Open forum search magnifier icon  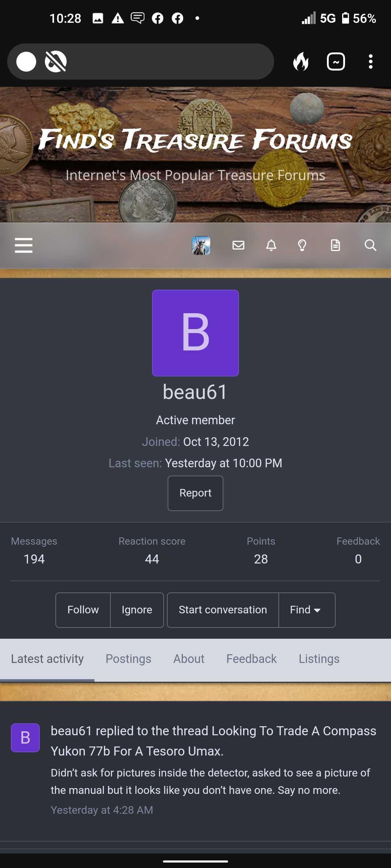point(370,245)
